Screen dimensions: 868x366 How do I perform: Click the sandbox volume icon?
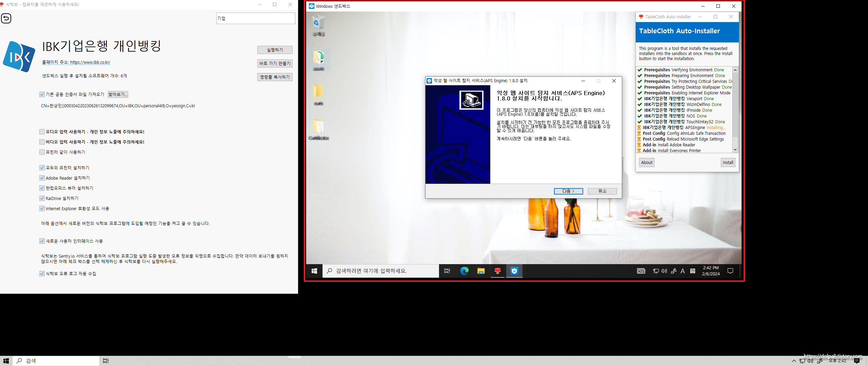[664, 271]
